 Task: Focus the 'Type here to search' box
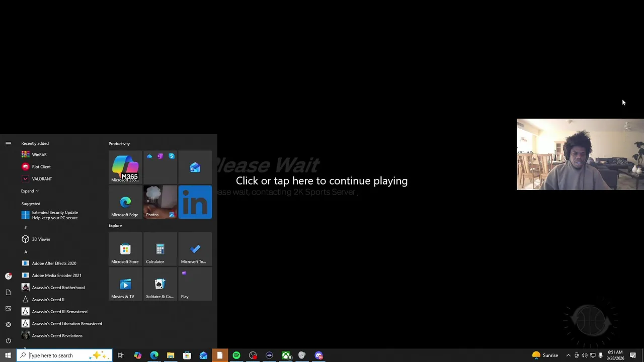(64, 355)
